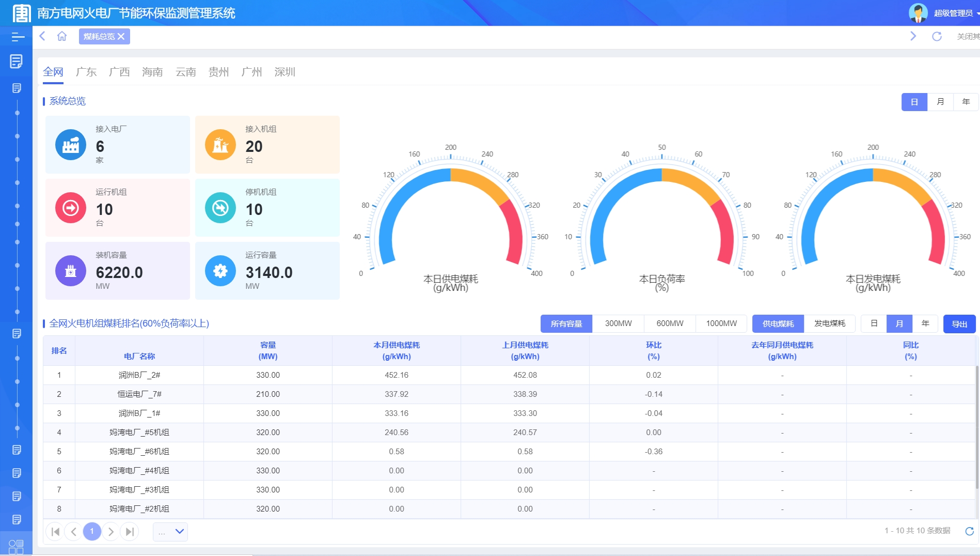The width and height of the screenshot is (980, 556).
Task: Filter ranking by 600MW capacity
Action: click(670, 323)
